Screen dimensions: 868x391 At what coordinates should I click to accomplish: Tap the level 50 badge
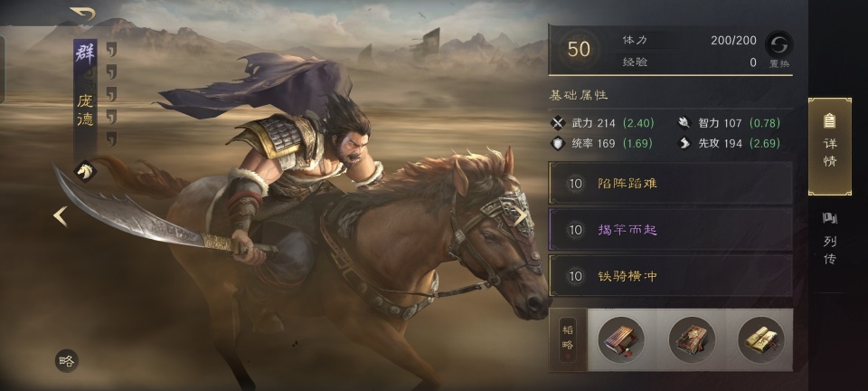(x=579, y=49)
